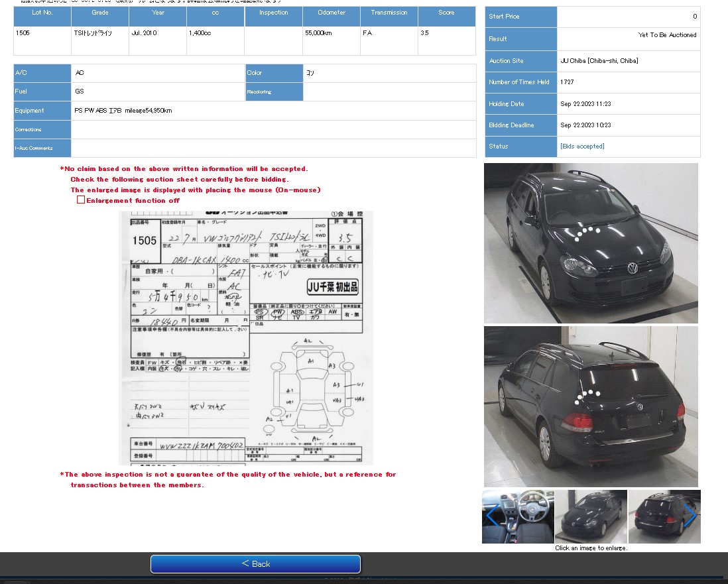
Task: Open the Bids accepted status link
Action: [582, 146]
